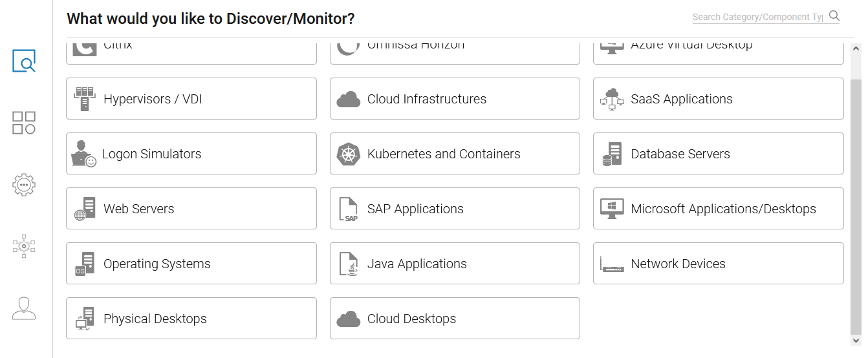Open the Cloud Desktops label
Screen dimensions: 868x358
tap(412, 319)
